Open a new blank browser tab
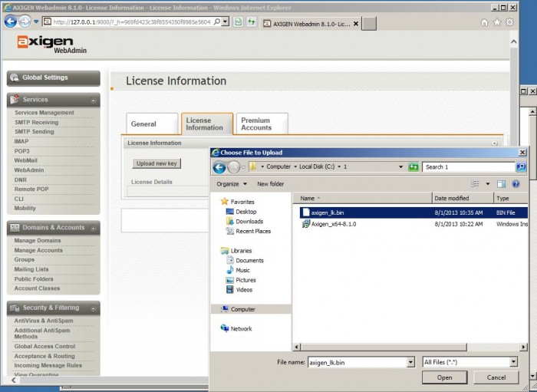The height and width of the screenshot is (392, 537). click(369, 24)
